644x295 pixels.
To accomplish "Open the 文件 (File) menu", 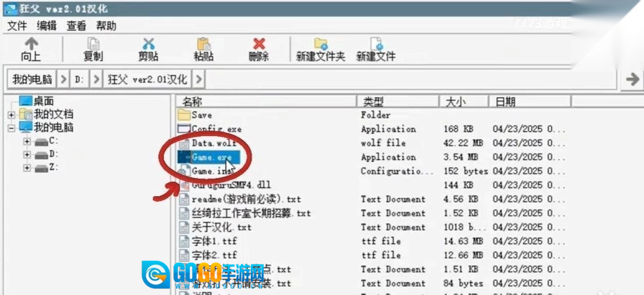I will (x=17, y=26).
